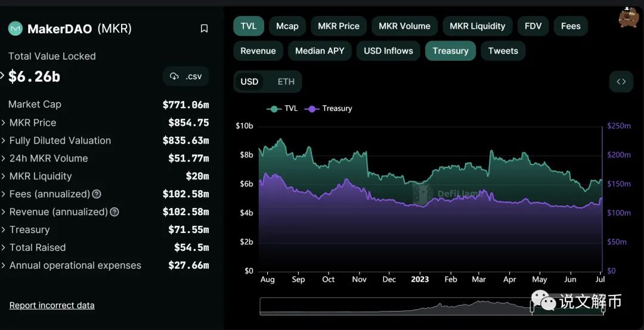Switch chart denomination to ETH
644x330 pixels.
pos(286,82)
